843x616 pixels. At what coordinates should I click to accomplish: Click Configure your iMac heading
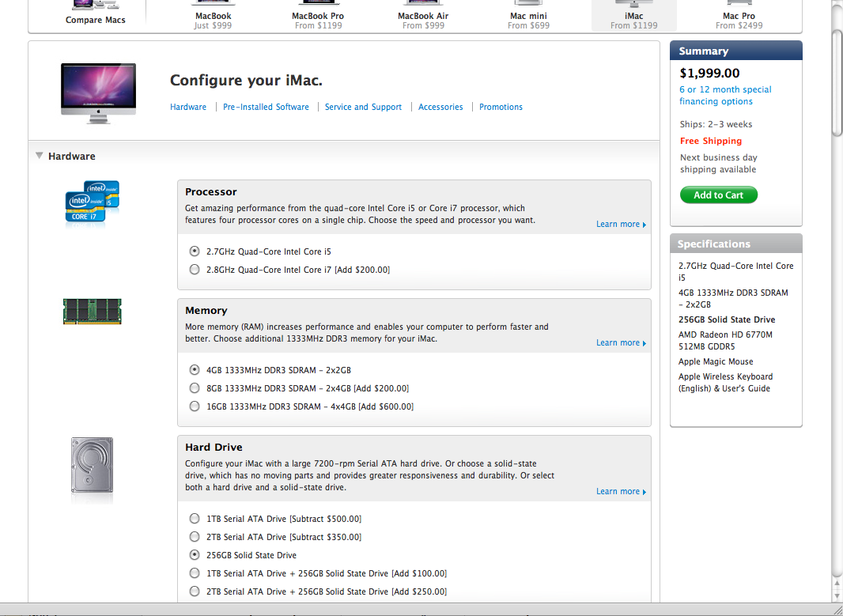(x=246, y=81)
